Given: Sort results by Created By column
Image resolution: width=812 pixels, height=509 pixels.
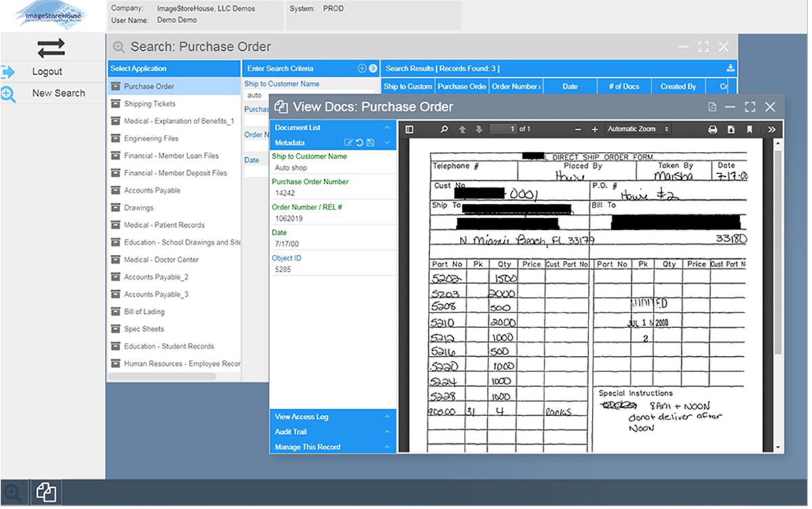Looking at the screenshot, I should point(678,87).
